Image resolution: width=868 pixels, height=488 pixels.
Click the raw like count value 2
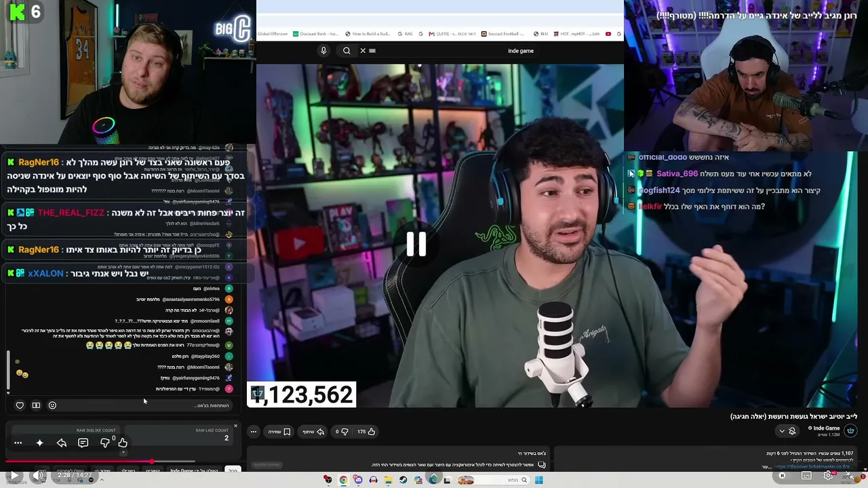(226, 438)
